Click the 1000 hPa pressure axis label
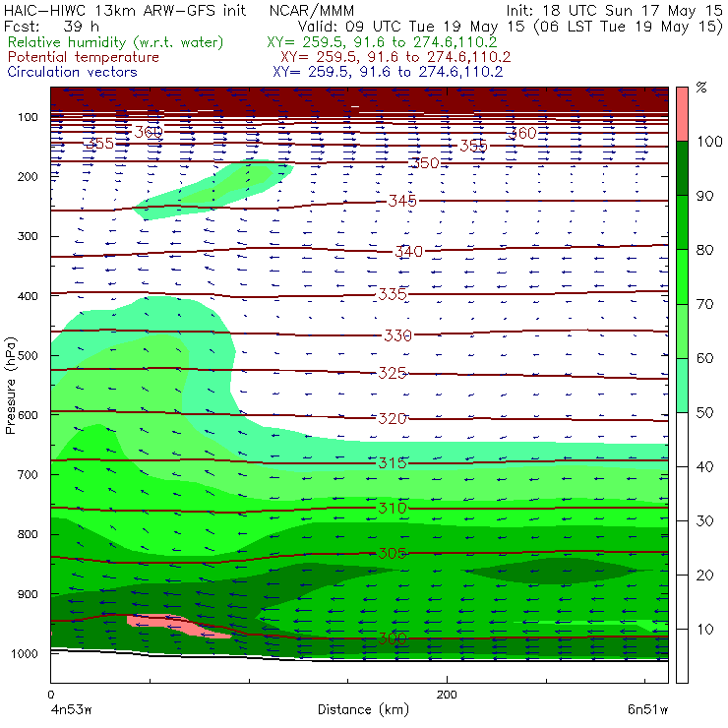728x728 pixels. point(25,653)
